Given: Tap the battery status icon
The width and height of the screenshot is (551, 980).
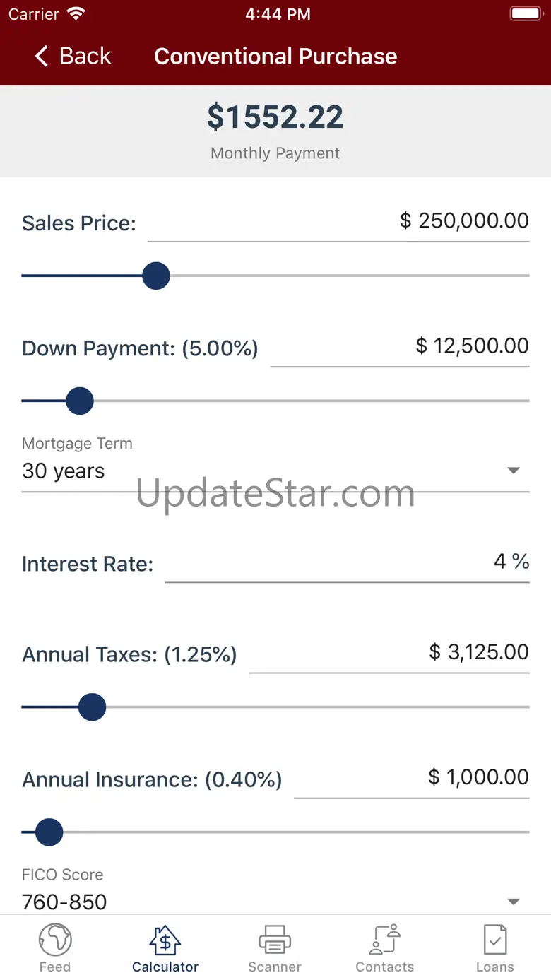Looking at the screenshot, I should pyautogui.click(x=525, y=13).
